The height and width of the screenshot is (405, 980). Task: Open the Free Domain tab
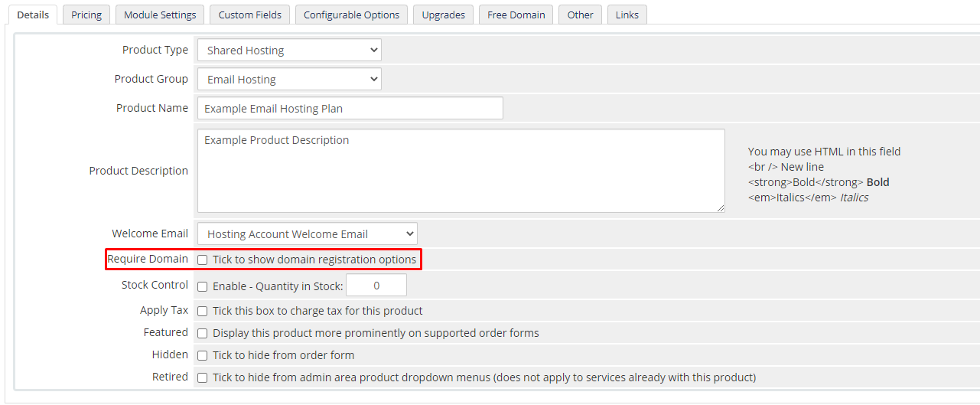click(x=516, y=15)
